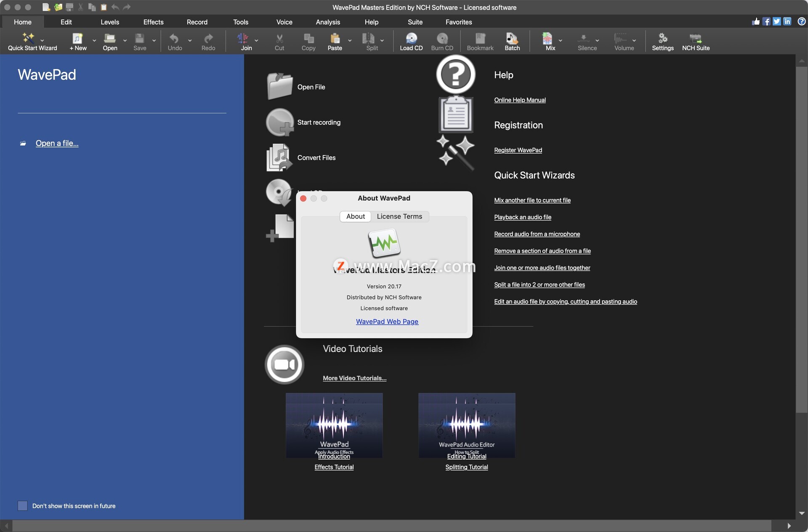
Task: Expand the Quick Start Wizard dropdown arrow
Action: [42, 41]
